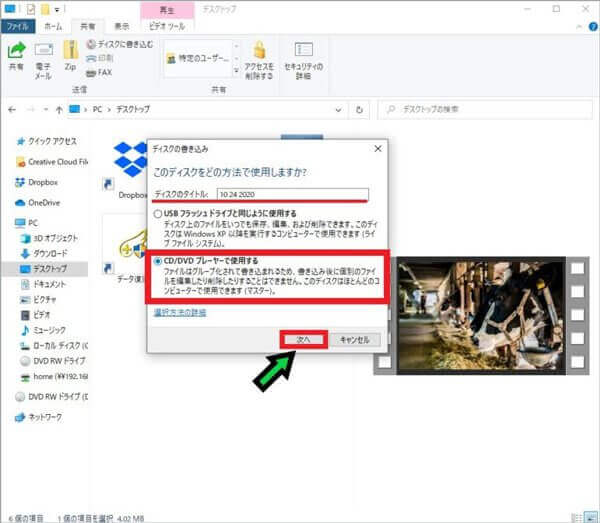Click the Print (印刷) ribbon item
The width and height of the screenshot is (600, 523).
click(99, 58)
